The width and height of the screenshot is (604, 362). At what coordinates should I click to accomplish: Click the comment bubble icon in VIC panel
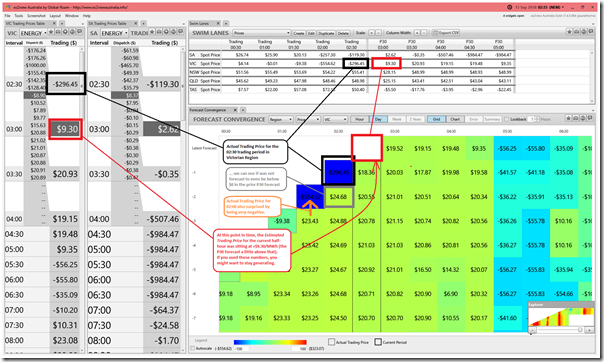click(x=79, y=32)
